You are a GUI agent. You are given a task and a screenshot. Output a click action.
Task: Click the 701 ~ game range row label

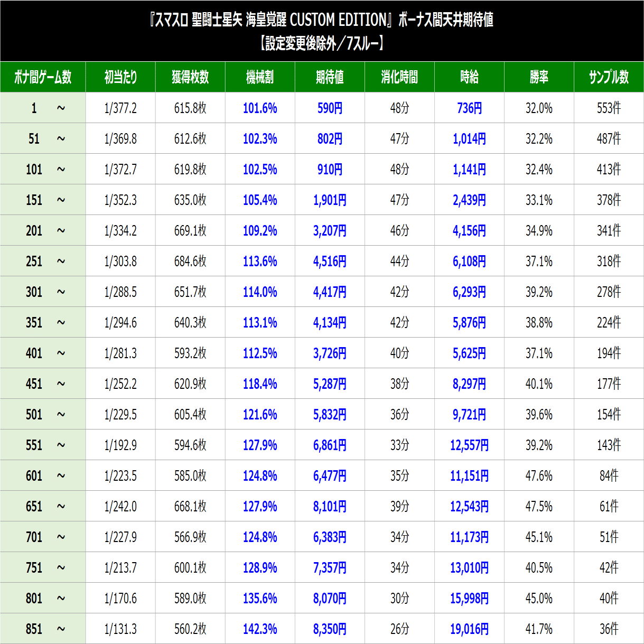coord(43,537)
